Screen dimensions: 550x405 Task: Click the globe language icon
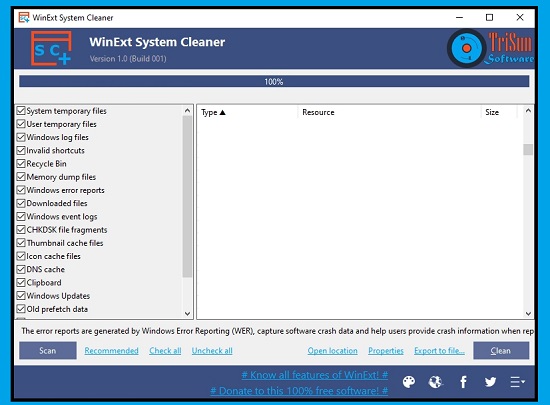click(x=436, y=382)
